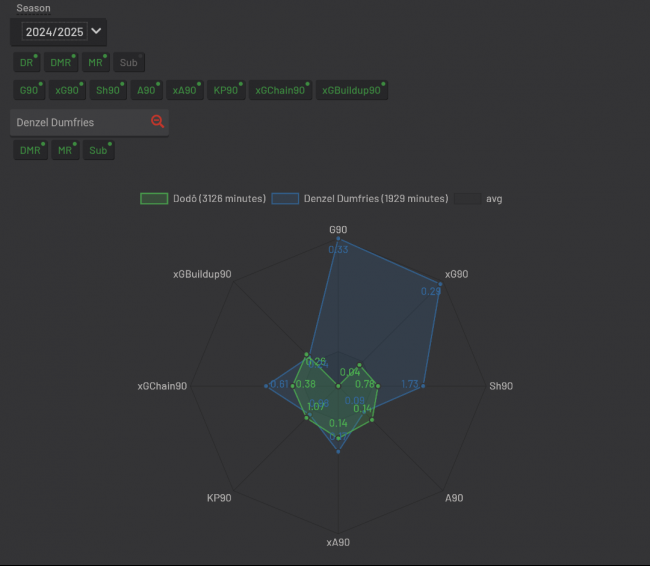Toggle the DR position filter
The width and height of the screenshot is (650, 566).
[27, 62]
